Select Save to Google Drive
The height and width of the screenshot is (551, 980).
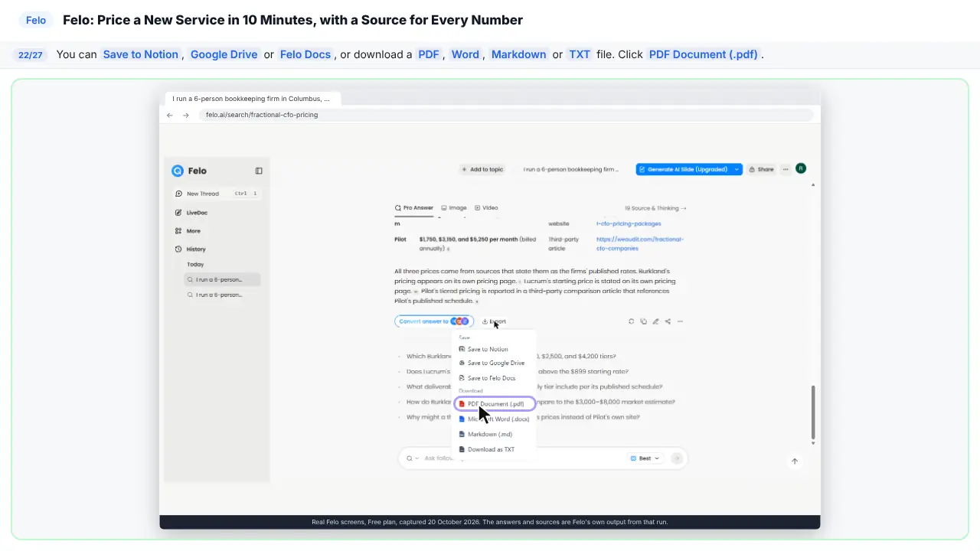tap(494, 364)
